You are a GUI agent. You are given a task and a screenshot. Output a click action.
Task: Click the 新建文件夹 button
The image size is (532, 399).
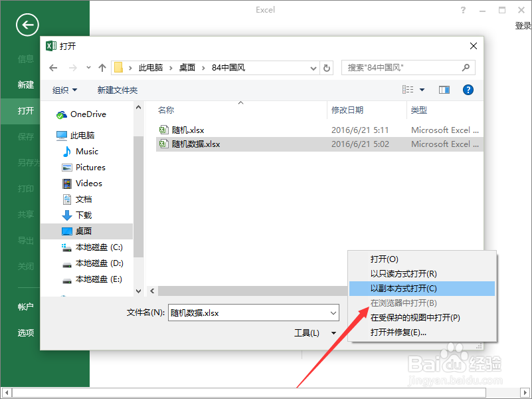117,89
